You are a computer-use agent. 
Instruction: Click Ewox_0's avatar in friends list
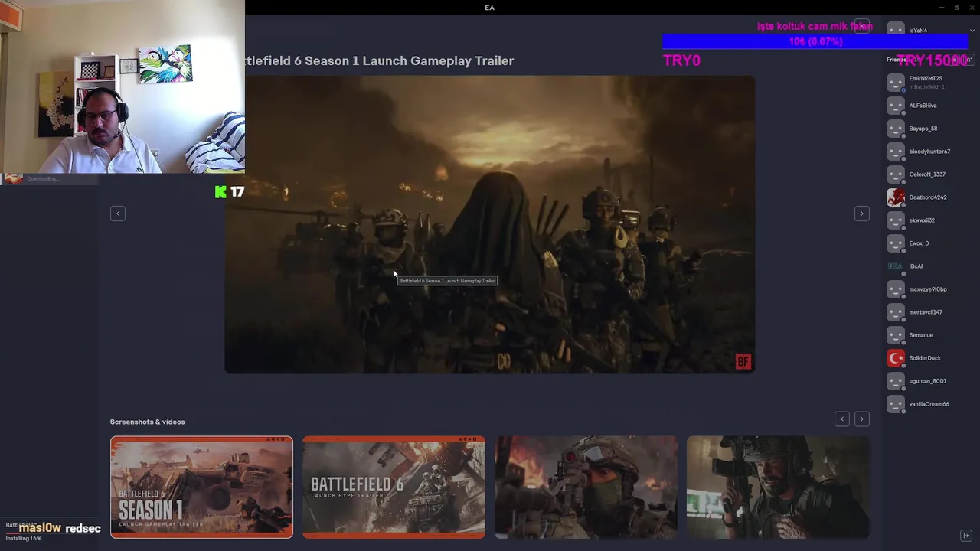(x=895, y=243)
